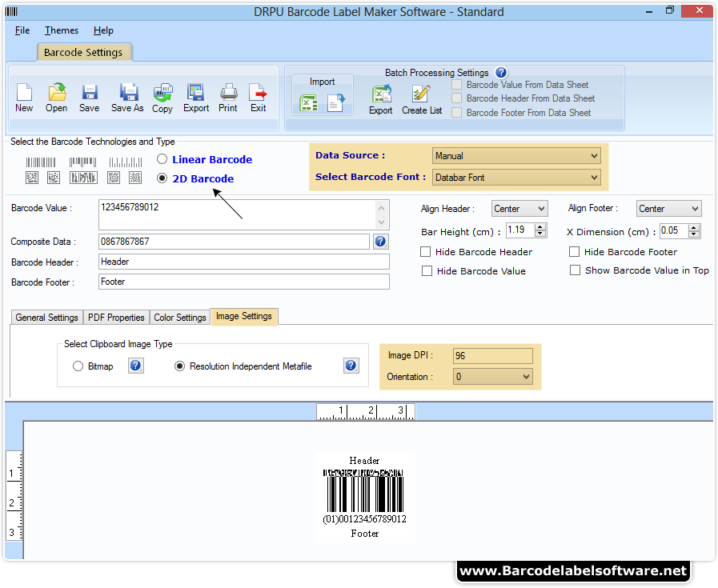Open the Help menu
This screenshot has height=588, width=718.
click(x=103, y=30)
